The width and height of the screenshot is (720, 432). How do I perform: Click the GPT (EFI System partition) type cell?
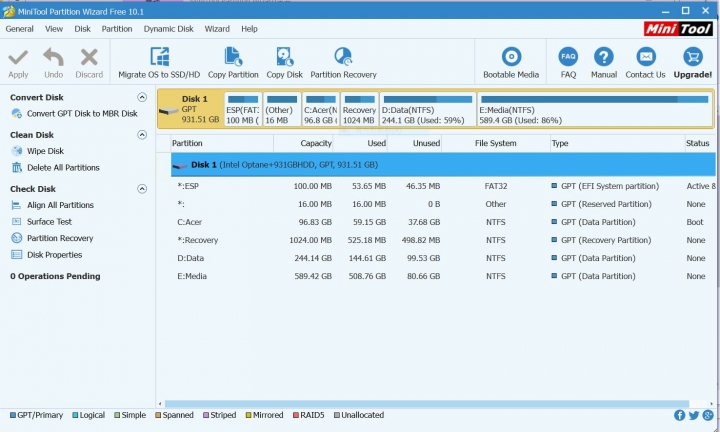(609, 186)
